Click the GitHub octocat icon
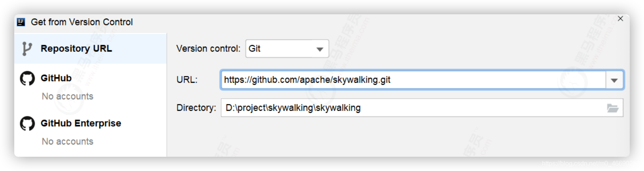Screen dimensions: 644x171 pos(27,78)
